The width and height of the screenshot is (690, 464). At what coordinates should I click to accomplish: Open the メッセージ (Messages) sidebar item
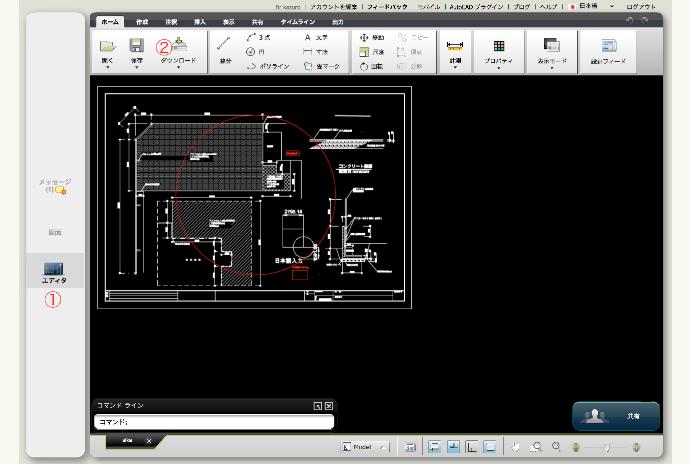point(55,185)
